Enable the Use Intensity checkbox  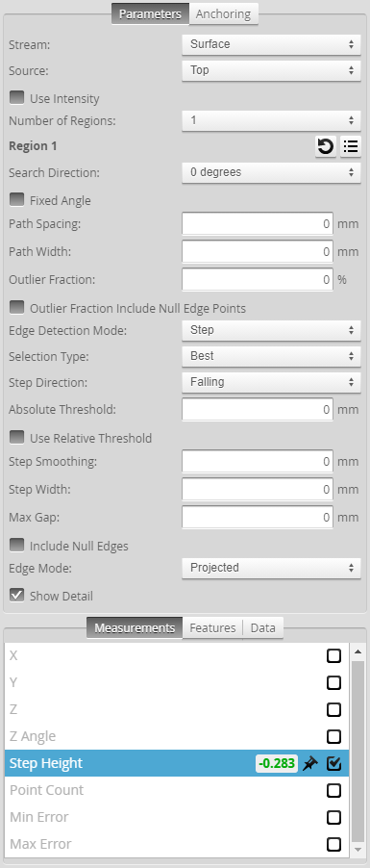(x=17, y=98)
